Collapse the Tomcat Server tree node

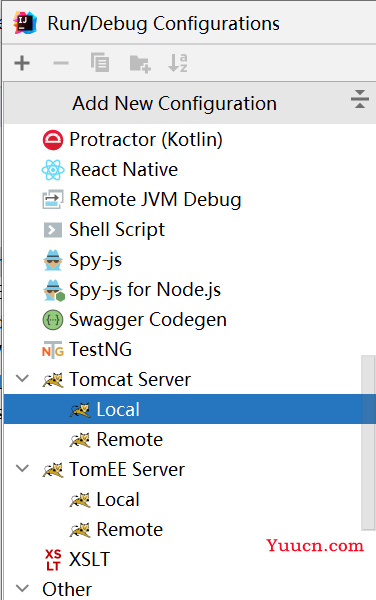[23, 379]
